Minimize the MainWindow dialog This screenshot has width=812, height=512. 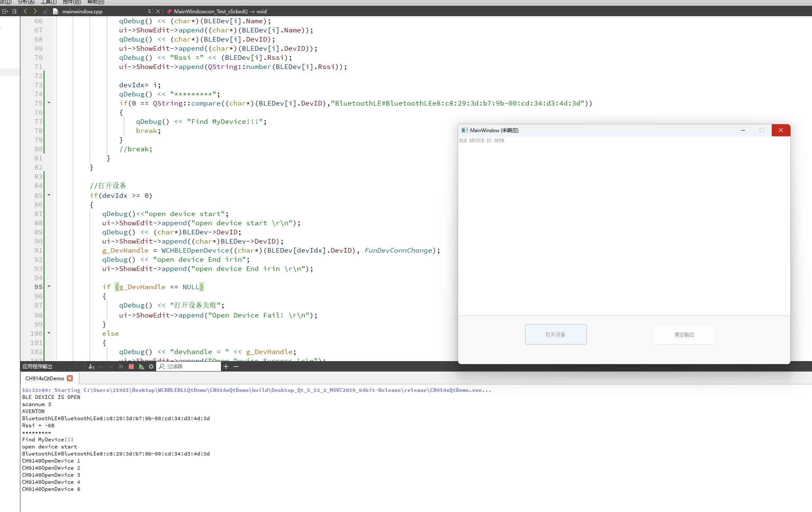(743, 130)
